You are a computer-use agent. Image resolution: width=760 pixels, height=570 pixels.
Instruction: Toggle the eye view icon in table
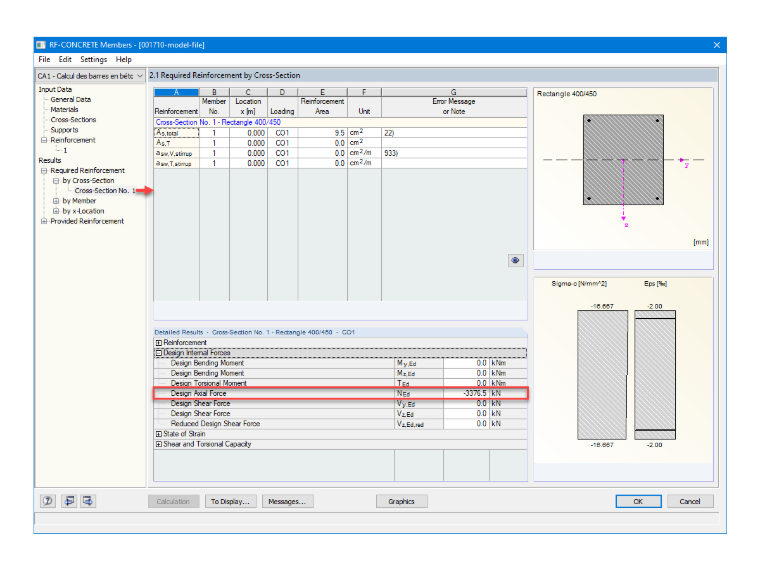point(515,260)
